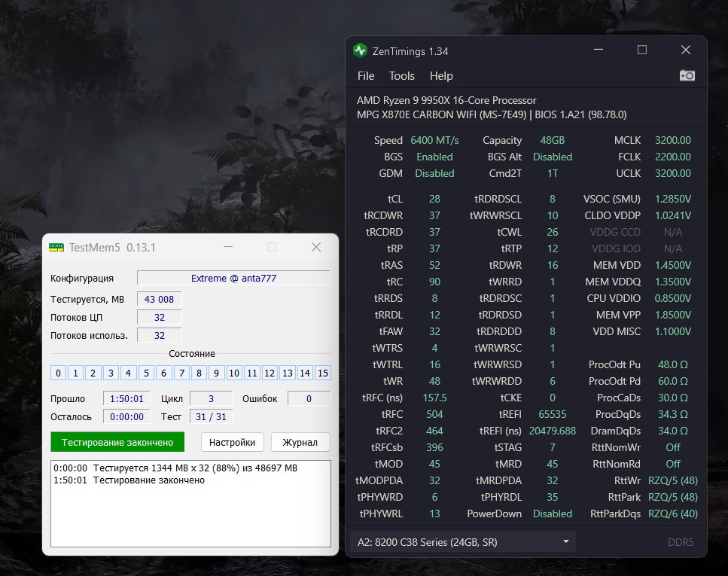Close the ZenTimings window
Screen dimensions: 728x576
click(x=685, y=50)
